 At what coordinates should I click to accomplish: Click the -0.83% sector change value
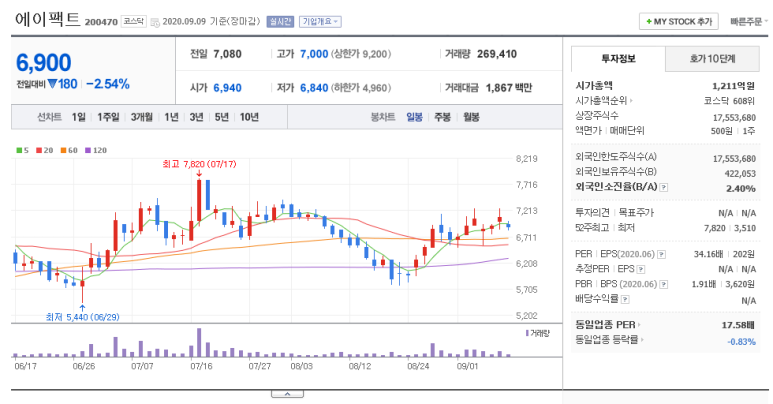(741, 341)
